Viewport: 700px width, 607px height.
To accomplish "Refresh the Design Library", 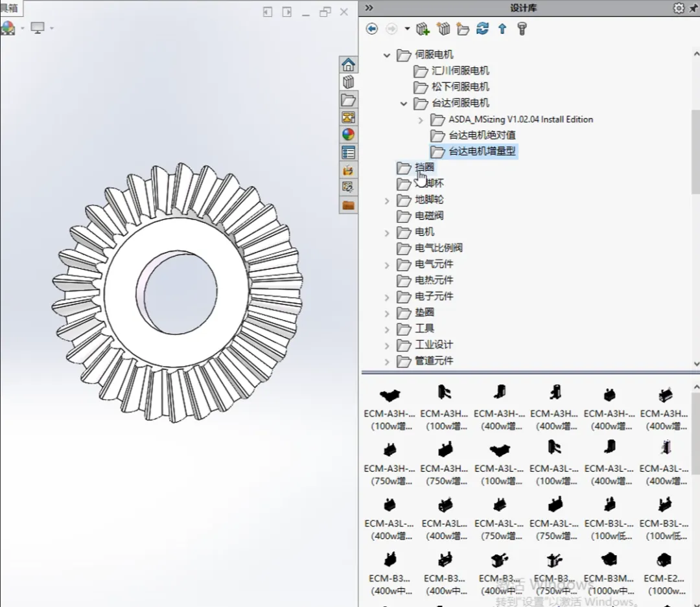I will (483, 29).
